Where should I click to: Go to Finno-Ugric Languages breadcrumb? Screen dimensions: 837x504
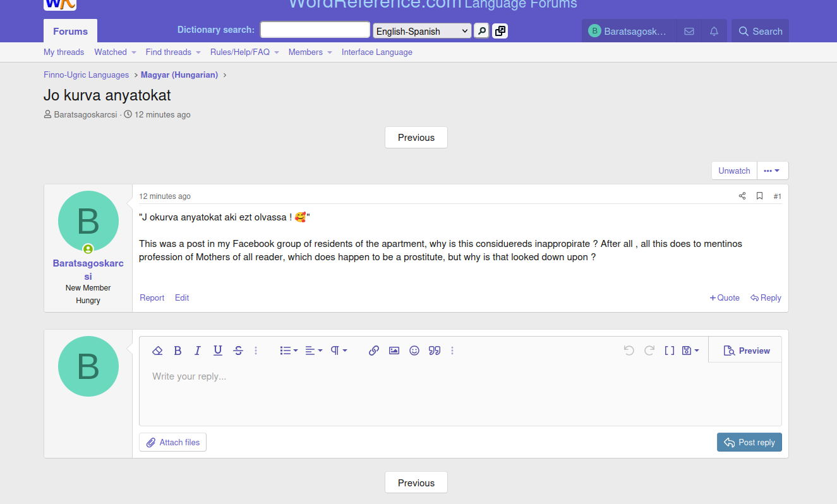coord(86,75)
